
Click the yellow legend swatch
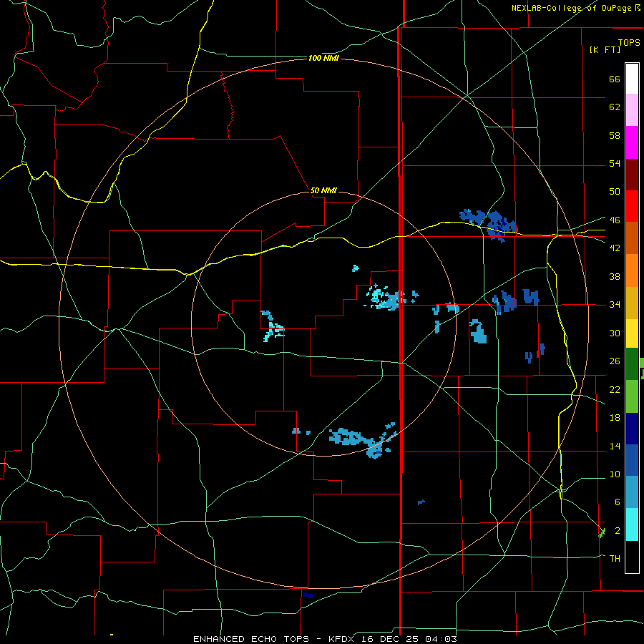point(632,333)
